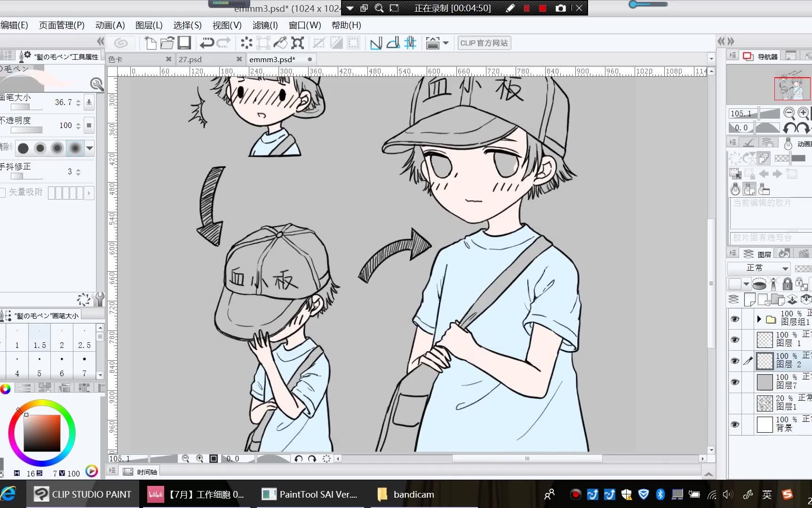Close the 27.psd tab
The image size is (812, 508).
click(239, 59)
